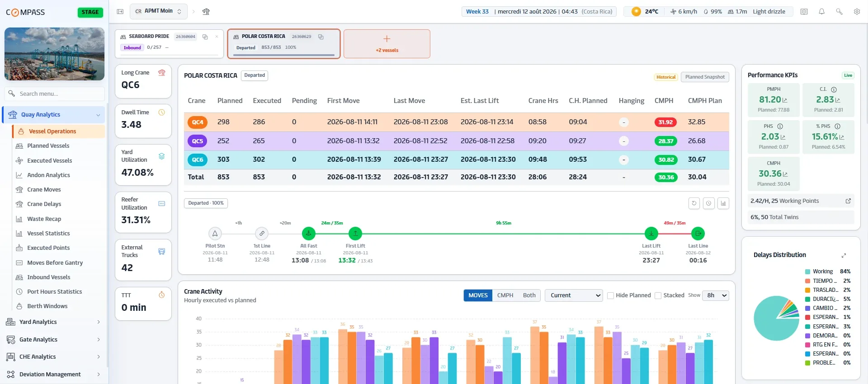The width and height of the screenshot is (868, 384).
Task: Open the Current period dropdown
Action: click(x=574, y=295)
